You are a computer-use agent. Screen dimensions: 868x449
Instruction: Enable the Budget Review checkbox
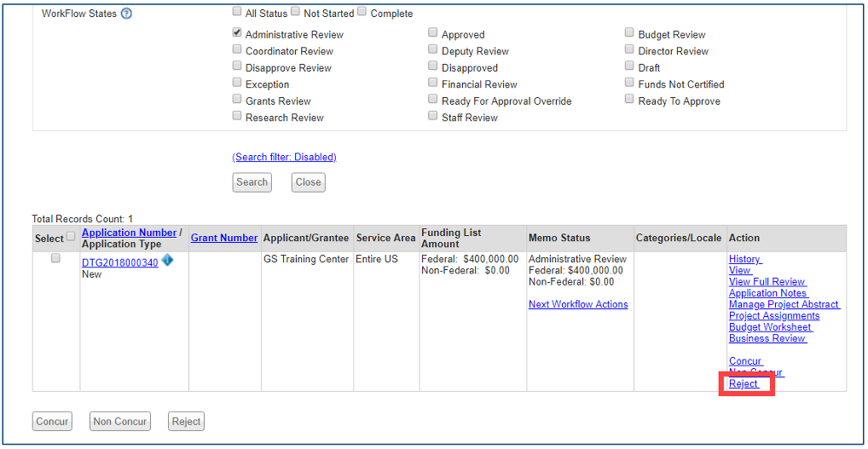click(x=629, y=33)
